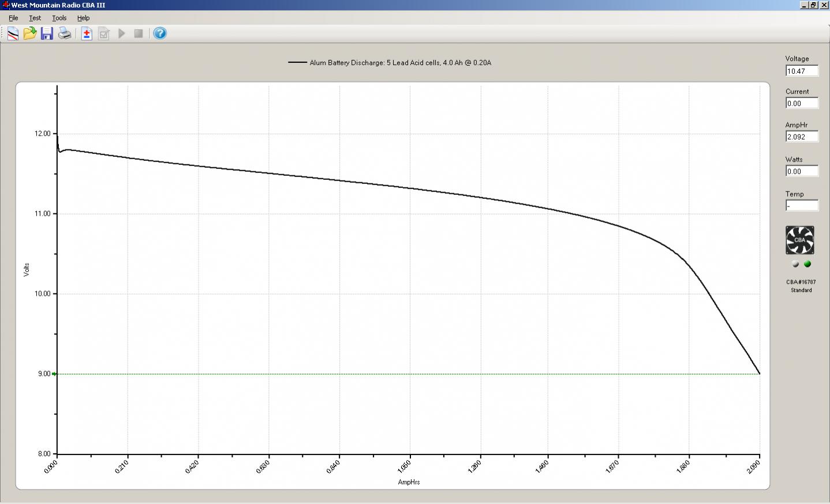Click the green status indicator light
This screenshot has width=830, height=504.
coord(807,264)
